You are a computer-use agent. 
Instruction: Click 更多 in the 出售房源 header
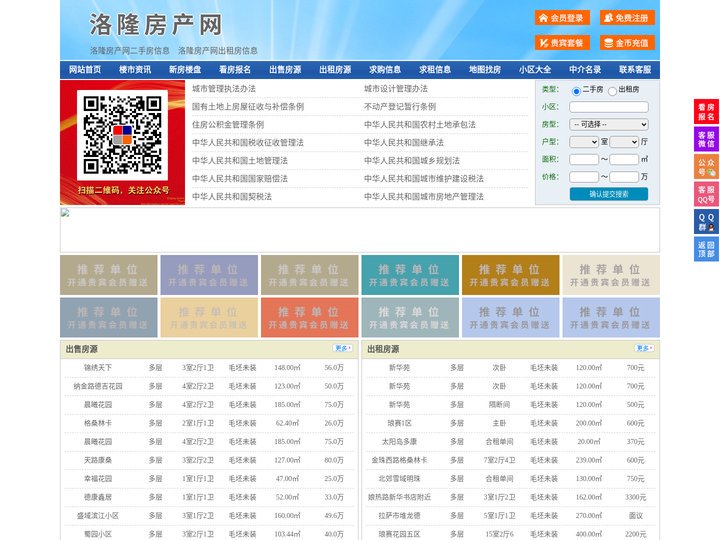343,349
